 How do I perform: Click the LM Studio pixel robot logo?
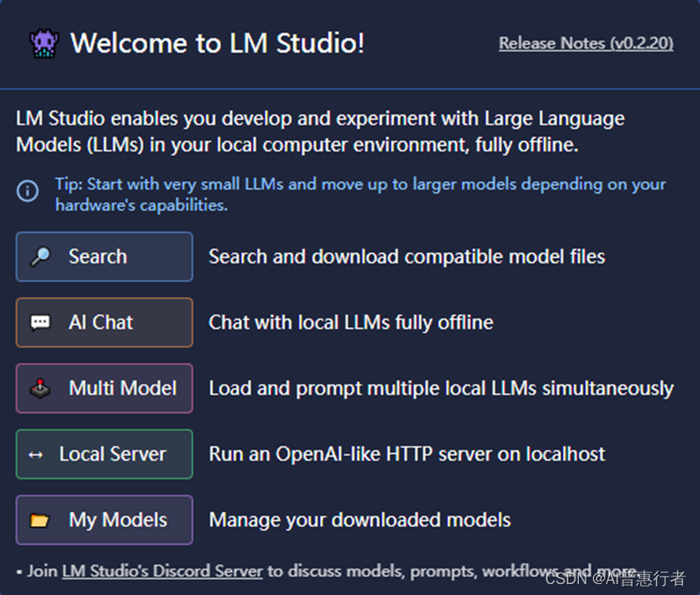(x=43, y=42)
